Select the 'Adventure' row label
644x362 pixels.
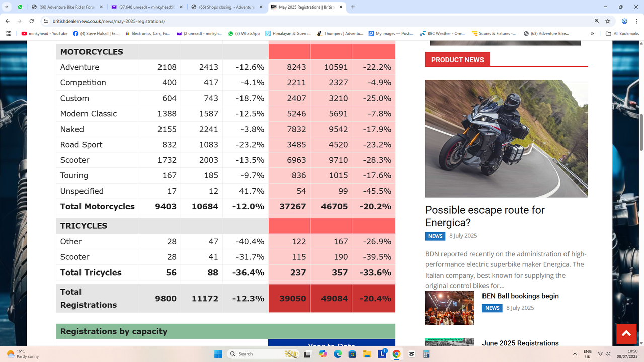click(x=79, y=67)
